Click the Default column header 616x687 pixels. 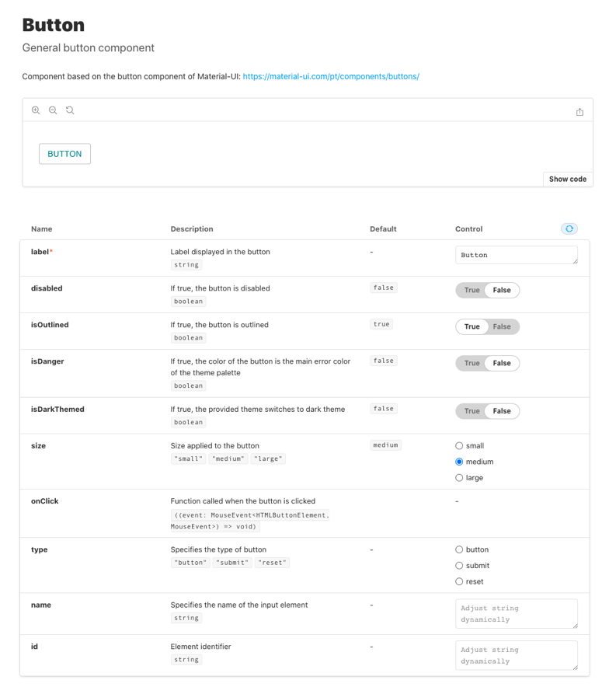coord(383,228)
